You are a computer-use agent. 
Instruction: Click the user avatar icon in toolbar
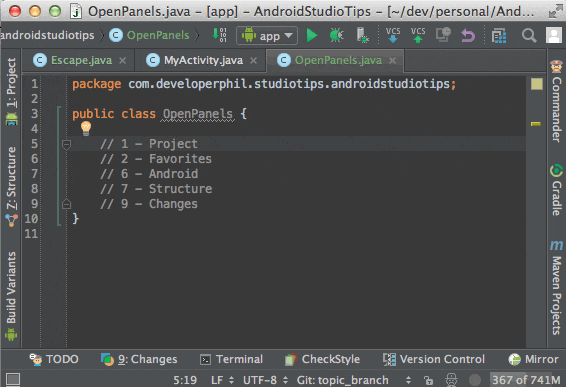[x=554, y=35]
